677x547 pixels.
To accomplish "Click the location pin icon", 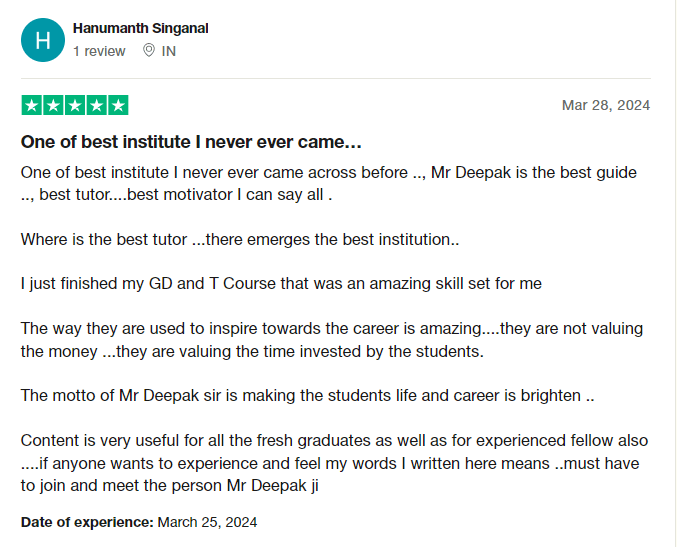I will pos(149,51).
